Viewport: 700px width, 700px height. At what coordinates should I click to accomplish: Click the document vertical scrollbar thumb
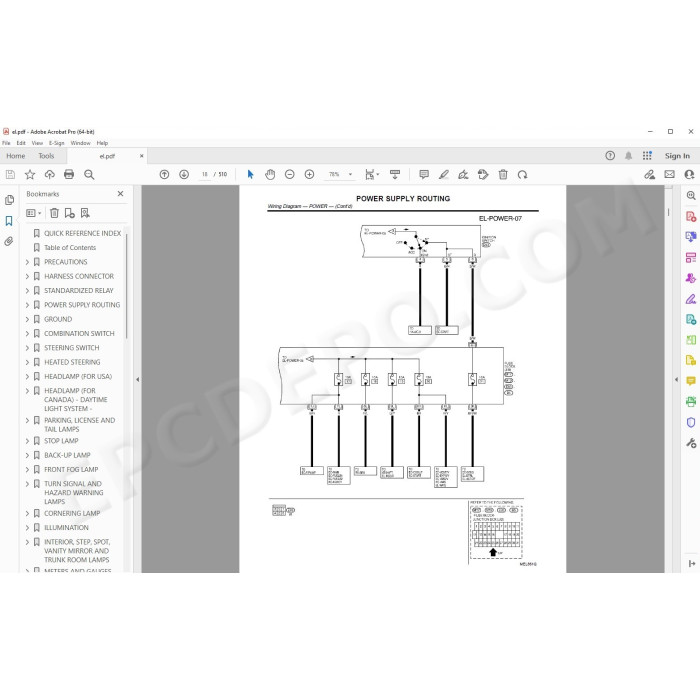668,212
